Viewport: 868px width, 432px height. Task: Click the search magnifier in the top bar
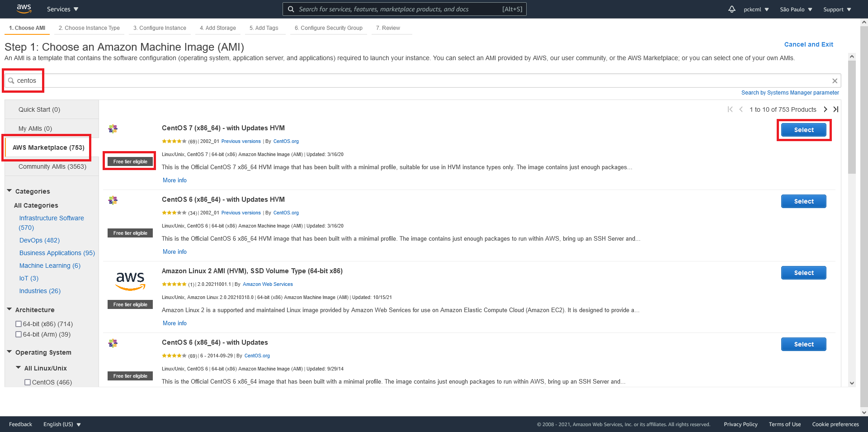291,9
